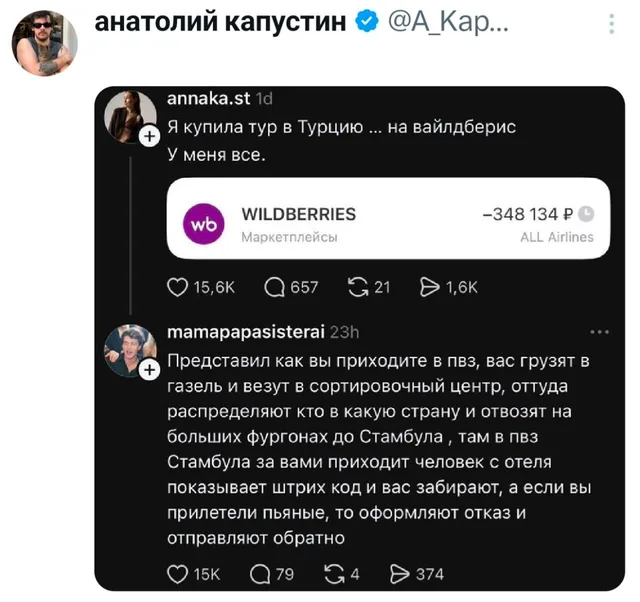The width and height of the screenshot is (640, 602).
Task: Open анатолий капустин avatar photo
Action: pyautogui.click(x=44, y=43)
